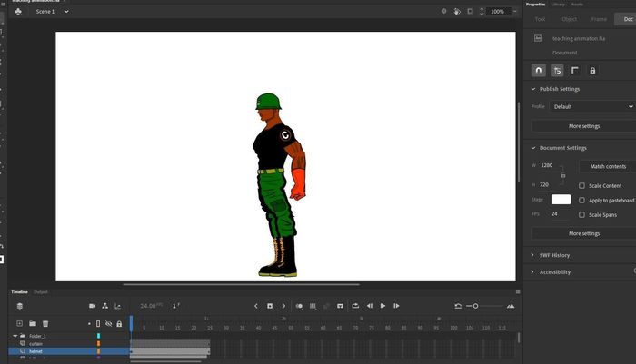
Task: Click the width field showing 1280
Action: (549, 165)
